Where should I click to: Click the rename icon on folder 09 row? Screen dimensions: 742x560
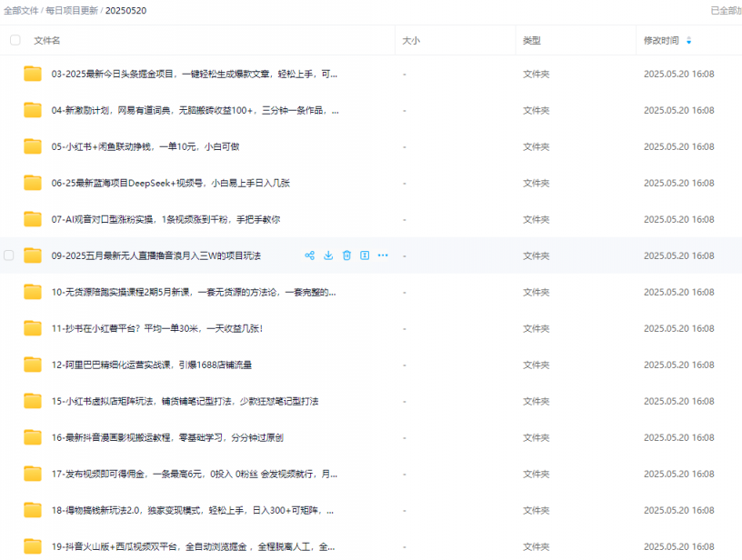pos(365,255)
